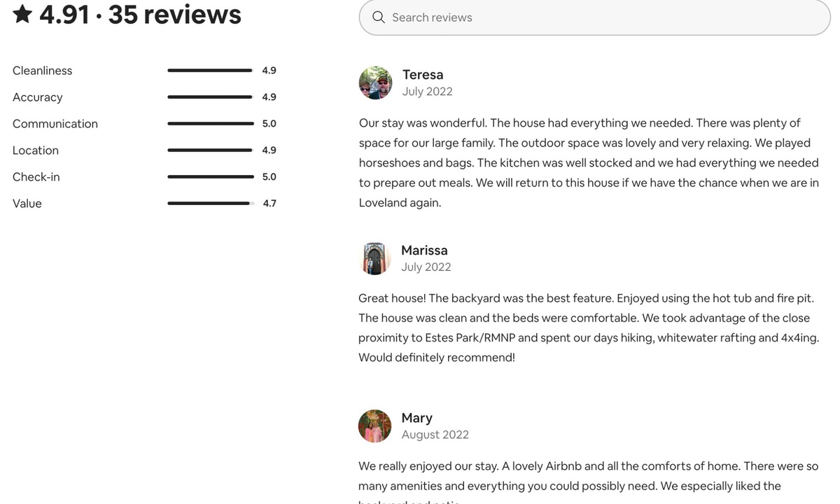Screen dimensions: 840x504
Task: Click Teresa's review text paragraph
Action: click(x=589, y=162)
